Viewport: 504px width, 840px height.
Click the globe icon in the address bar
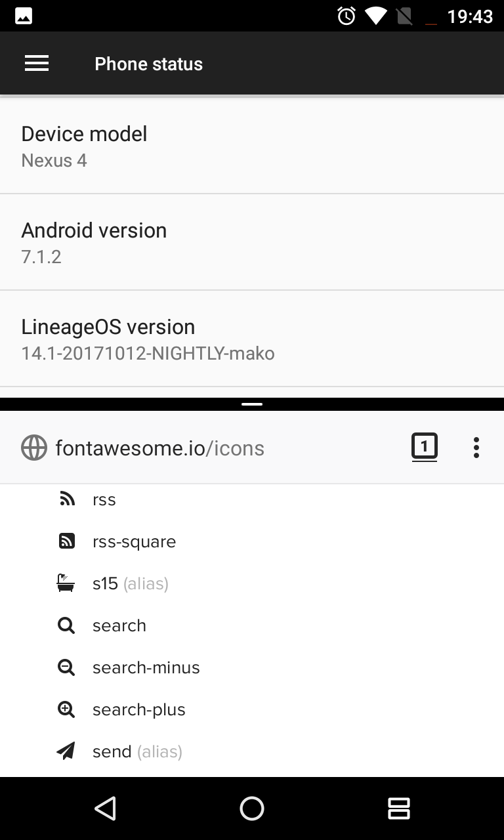click(34, 448)
